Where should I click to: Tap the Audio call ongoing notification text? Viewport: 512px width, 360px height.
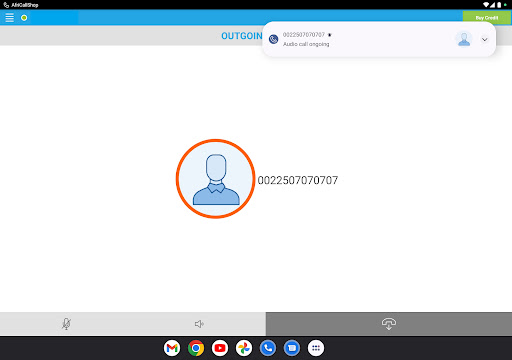click(x=306, y=44)
